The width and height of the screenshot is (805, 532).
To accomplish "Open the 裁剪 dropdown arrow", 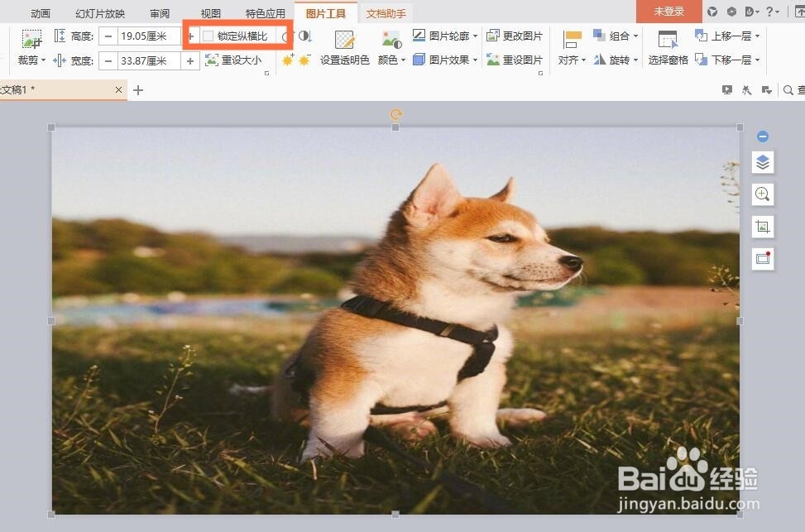I will click(x=43, y=60).
